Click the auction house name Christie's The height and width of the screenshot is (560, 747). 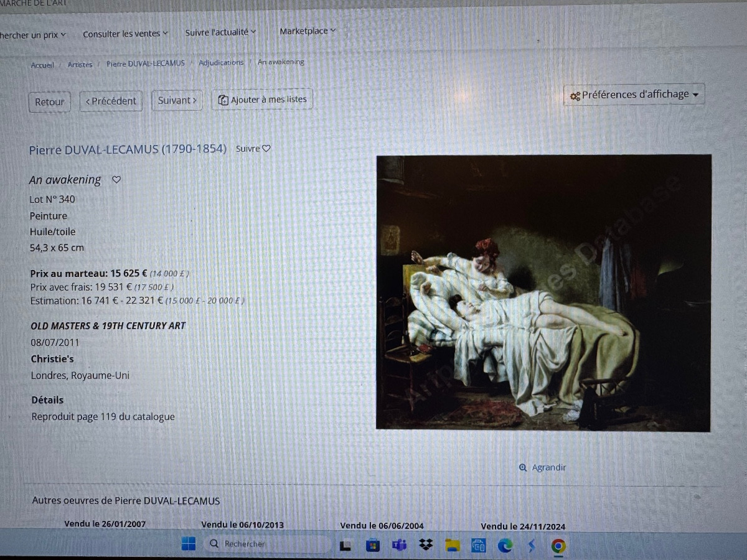pos(53,359)
